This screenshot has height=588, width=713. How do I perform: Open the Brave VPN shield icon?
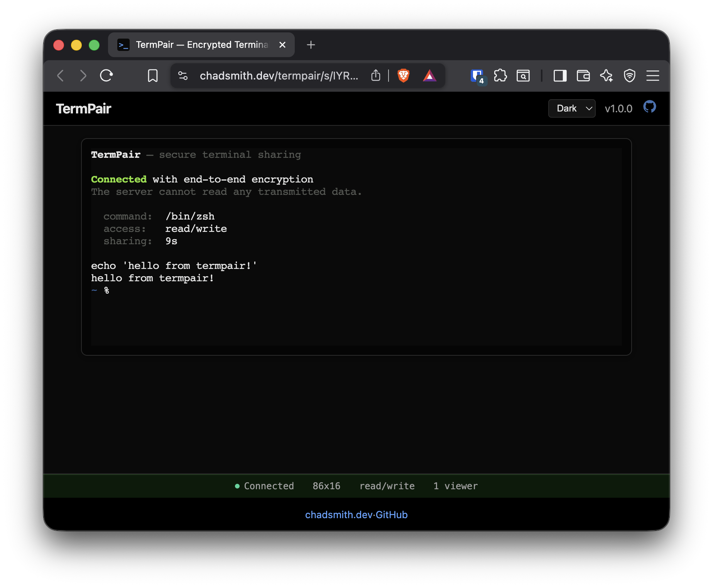[629, 76]
